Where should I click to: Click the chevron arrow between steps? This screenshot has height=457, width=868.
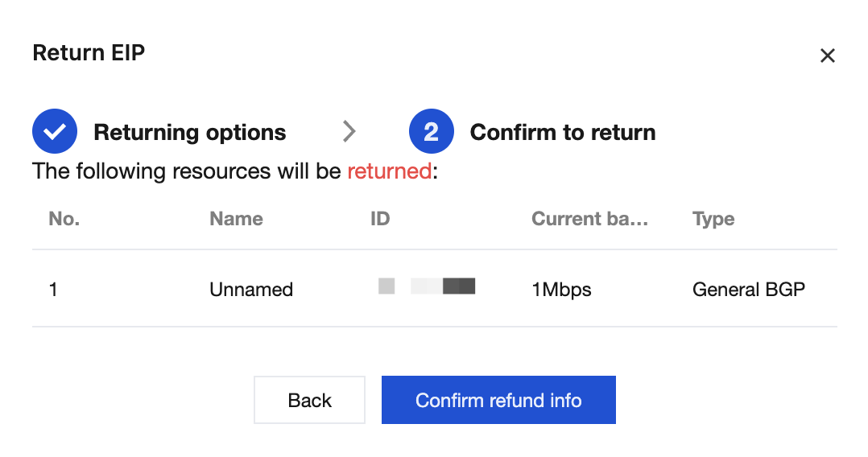click(x=349, y=132)
